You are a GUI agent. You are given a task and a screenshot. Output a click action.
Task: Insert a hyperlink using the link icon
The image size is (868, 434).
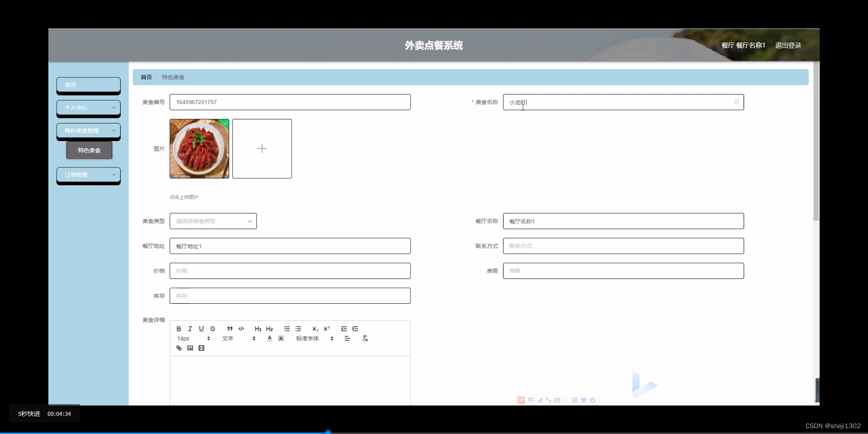[179, 348]
